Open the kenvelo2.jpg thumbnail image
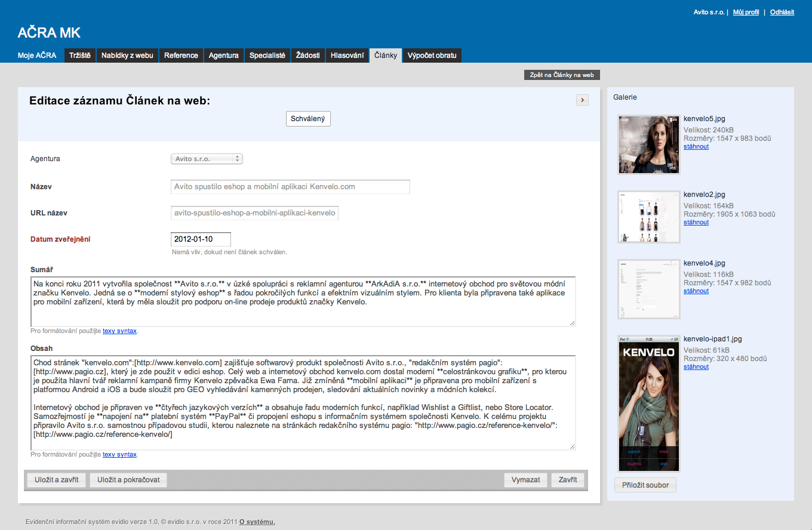This screenshot has width=812, height=530. [x=649, y=217]
